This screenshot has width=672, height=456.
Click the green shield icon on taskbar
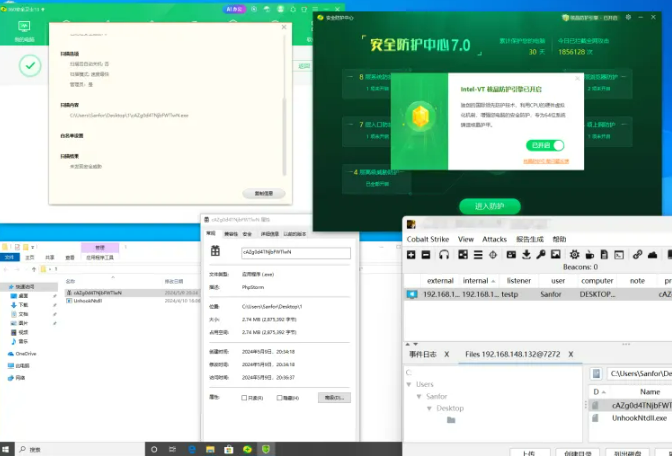[x=266, y=449]
